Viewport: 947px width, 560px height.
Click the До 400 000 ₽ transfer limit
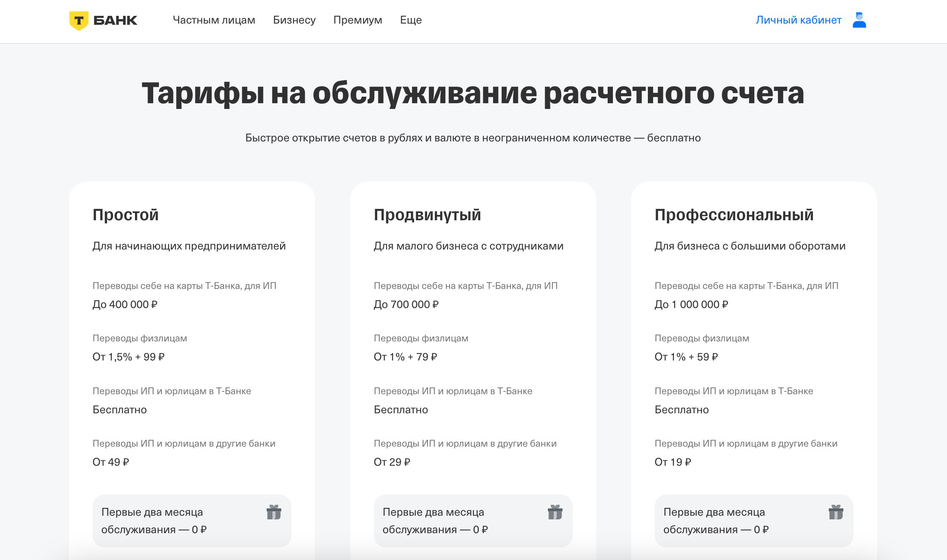pos(125,304)
